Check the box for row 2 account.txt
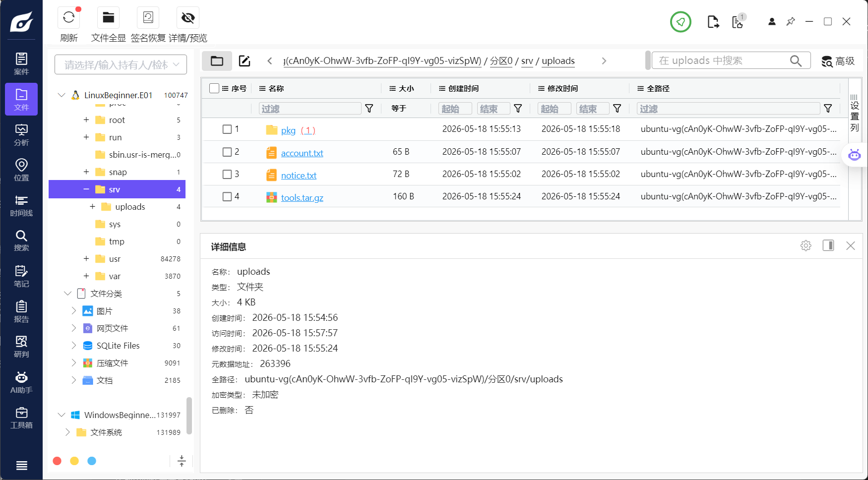This screenshot has width=868, height=480. point(227,152)
